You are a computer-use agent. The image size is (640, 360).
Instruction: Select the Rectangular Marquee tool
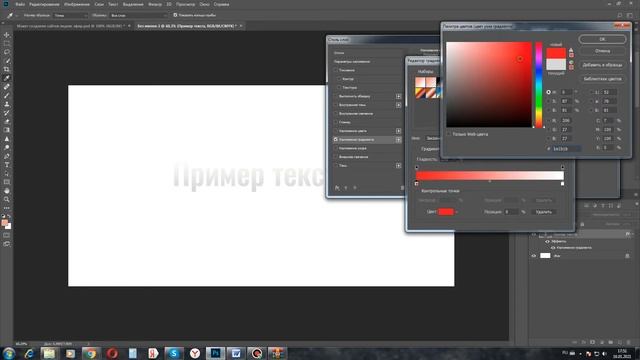point(7,43)
